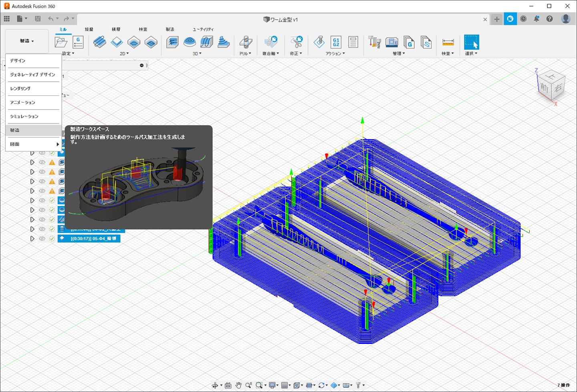Toggle visibility eye of 05-Φ4 operation
This screenshot has height=392, width=577.
42,238
